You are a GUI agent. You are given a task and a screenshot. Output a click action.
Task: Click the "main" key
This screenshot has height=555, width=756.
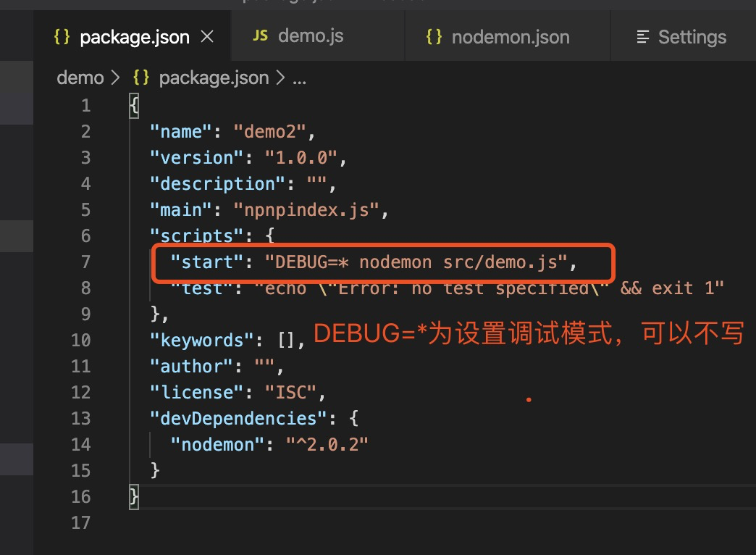coord(181,210)
